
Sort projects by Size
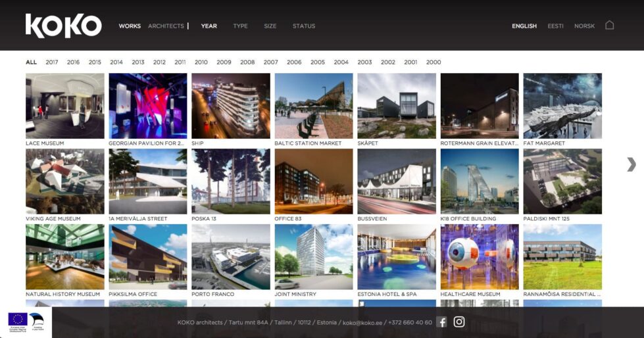click(270, 26)
